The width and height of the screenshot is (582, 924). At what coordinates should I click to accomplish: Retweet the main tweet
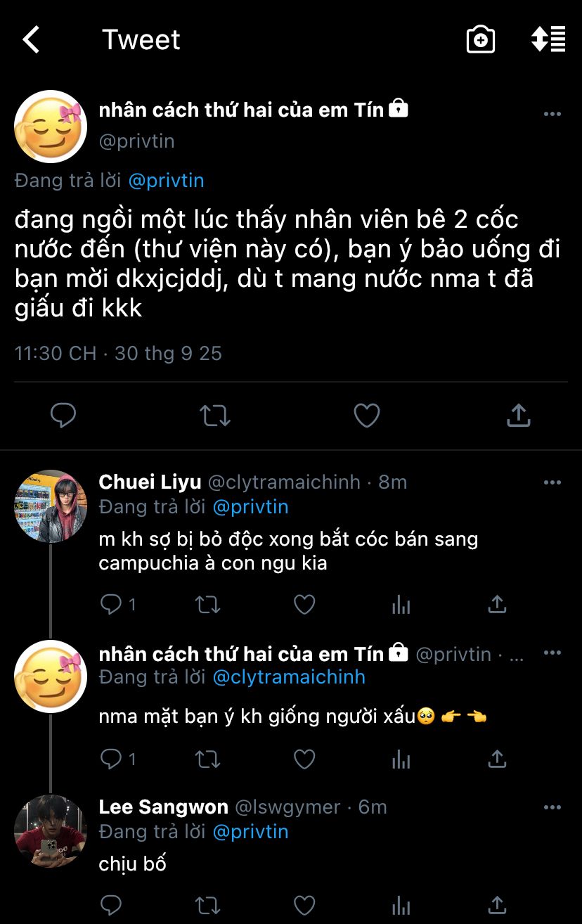click(215, 416)
